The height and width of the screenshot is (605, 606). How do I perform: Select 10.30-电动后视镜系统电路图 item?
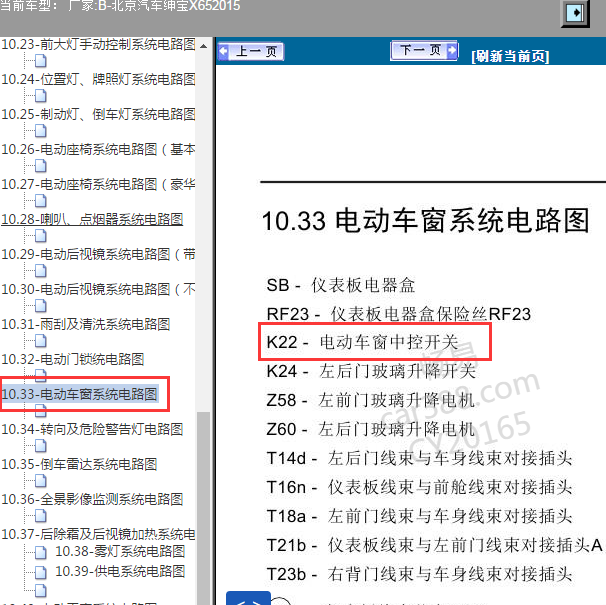pos(98,289)
